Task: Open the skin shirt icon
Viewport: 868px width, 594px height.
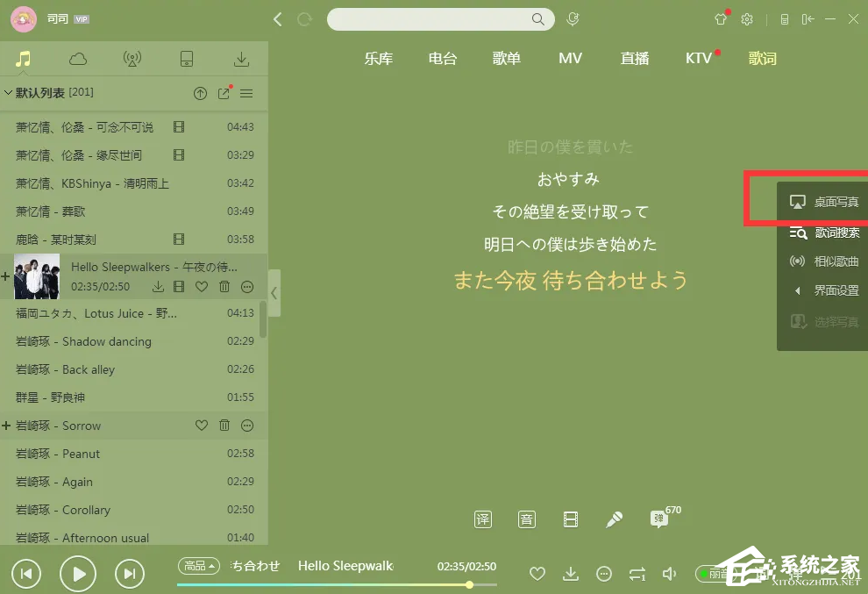Action: point(720,19)
